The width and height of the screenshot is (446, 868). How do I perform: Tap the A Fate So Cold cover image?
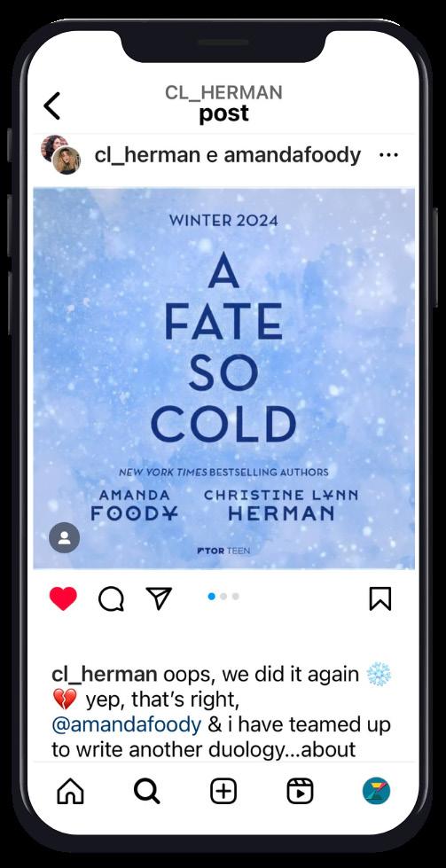(x=223, y=379)
